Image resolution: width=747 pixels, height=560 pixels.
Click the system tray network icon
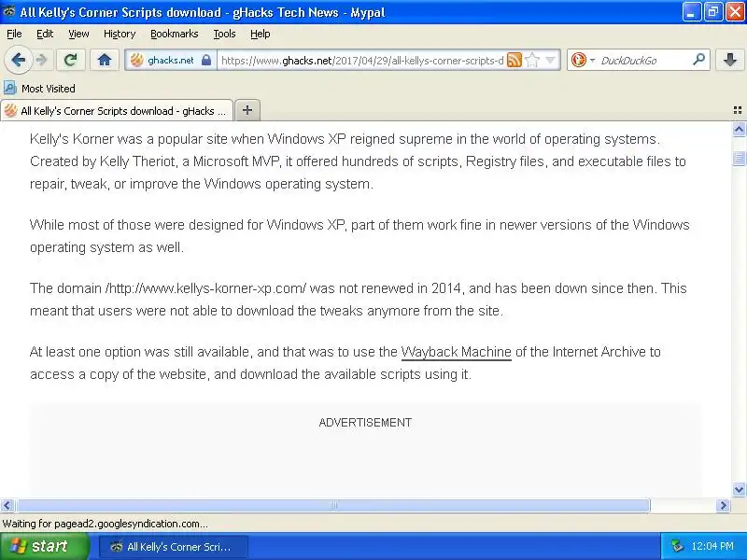677,546
